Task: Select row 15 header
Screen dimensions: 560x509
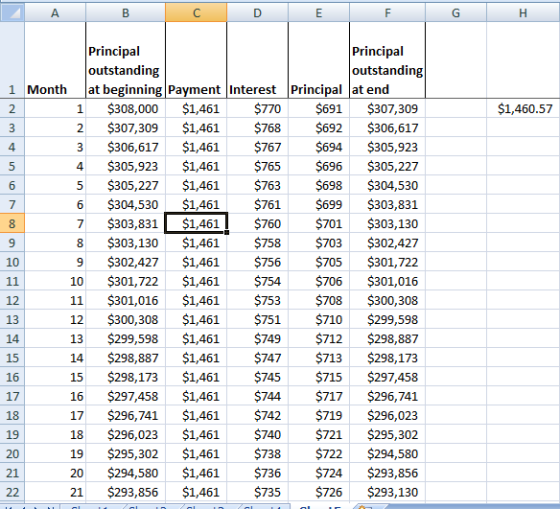Action: [12, 358]
